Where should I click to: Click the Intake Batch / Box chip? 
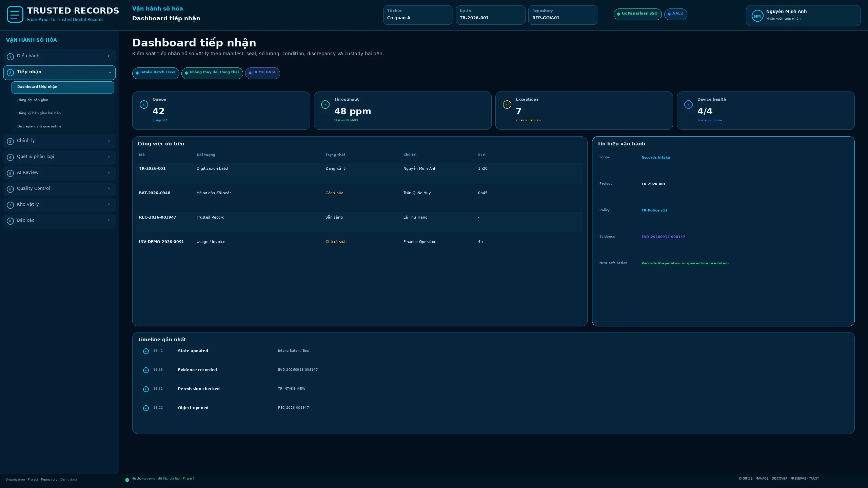(156, 73)
